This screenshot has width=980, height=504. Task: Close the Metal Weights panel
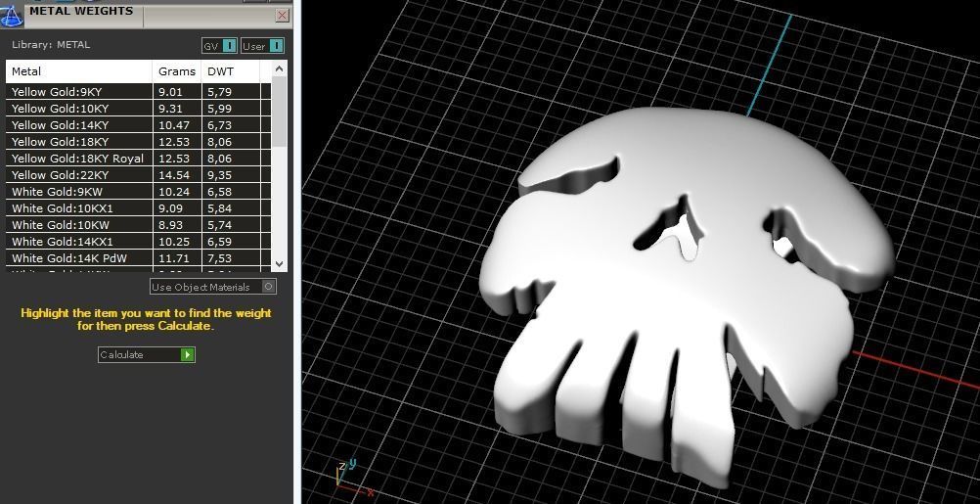[283, 16]
